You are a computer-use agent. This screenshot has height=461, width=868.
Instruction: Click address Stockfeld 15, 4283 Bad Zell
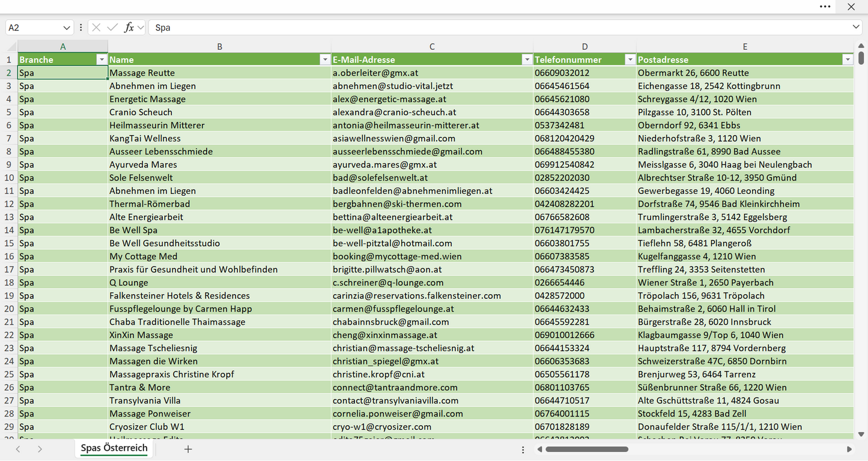(745, 414)
